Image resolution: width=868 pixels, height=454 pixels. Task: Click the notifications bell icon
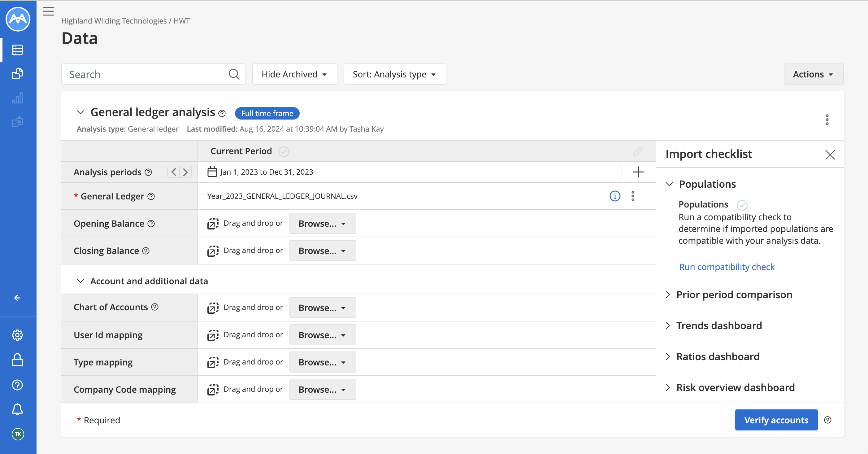(x=17, y=409)
